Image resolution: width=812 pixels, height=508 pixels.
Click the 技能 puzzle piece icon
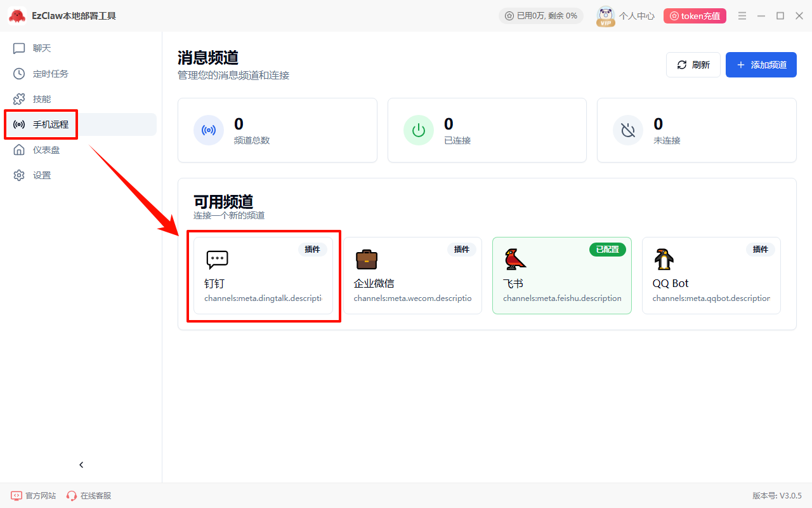[19, 99]
